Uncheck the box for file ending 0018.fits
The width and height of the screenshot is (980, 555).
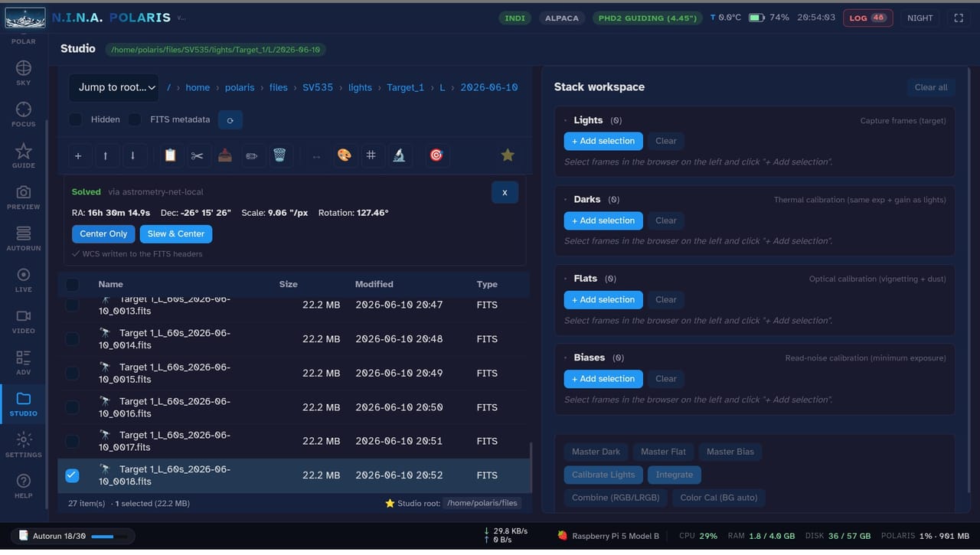coord(72,475)
